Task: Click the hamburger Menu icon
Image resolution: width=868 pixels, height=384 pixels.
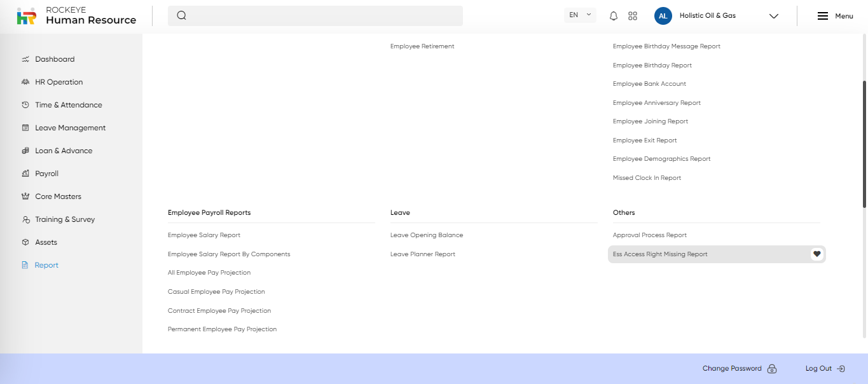Action: pos(822,16)
